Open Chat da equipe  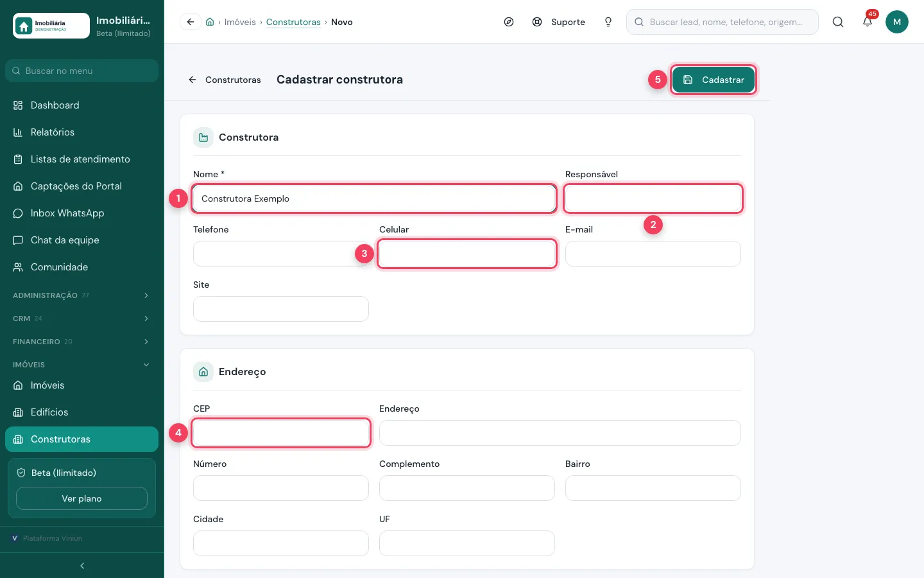tap(81, 240)
